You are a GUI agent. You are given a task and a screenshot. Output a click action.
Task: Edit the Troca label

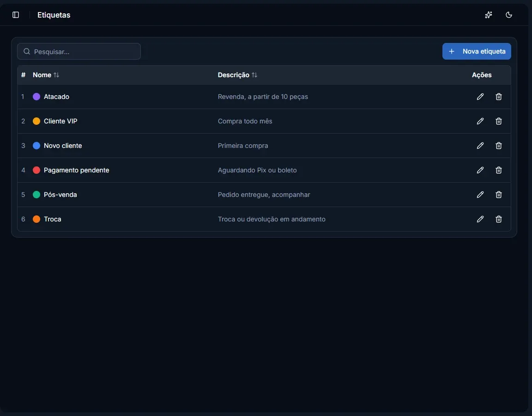tap(480, 219)
